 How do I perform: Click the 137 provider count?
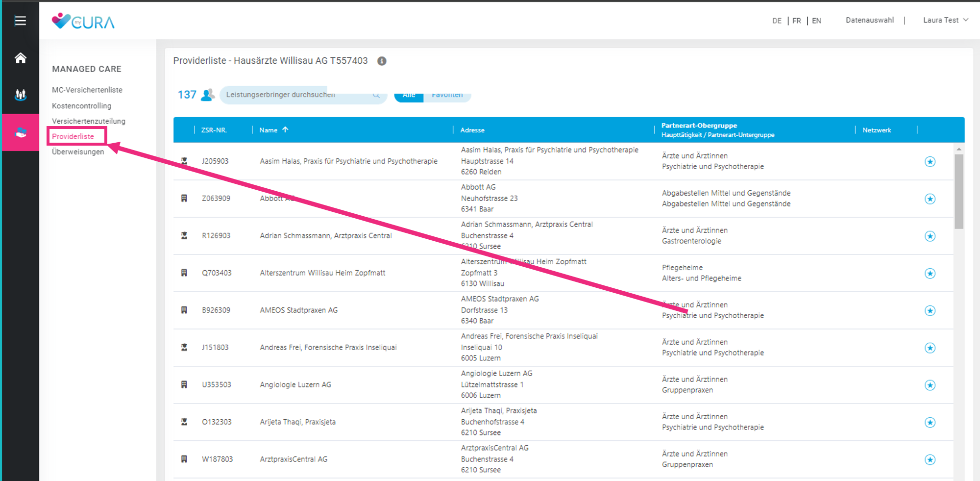(x=187, y=95)
